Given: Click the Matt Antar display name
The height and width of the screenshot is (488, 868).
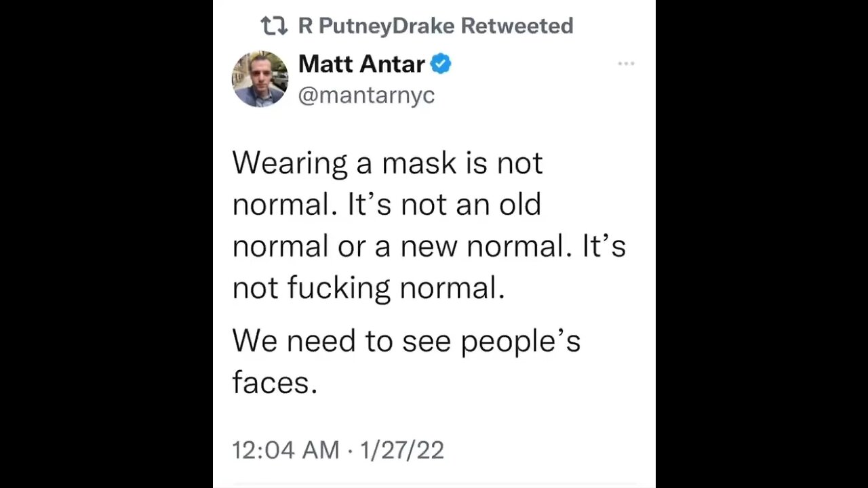Looking at the screenshot, I should click(361, 64).
